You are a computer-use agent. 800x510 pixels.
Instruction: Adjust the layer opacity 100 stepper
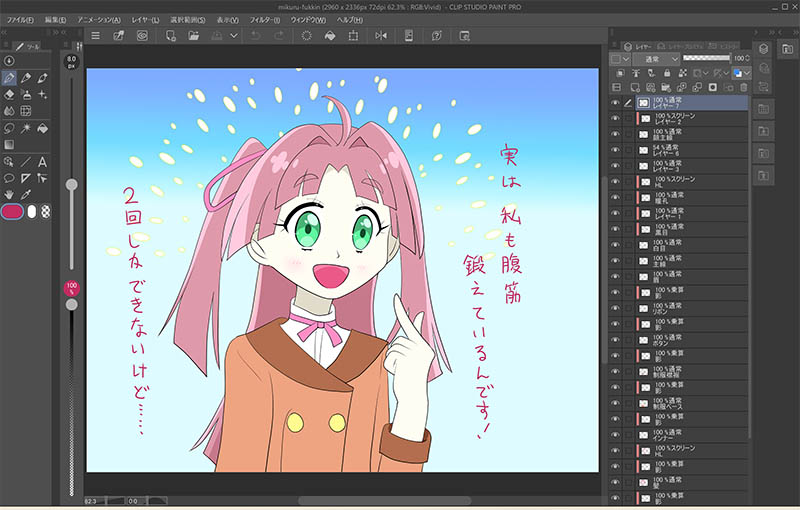(x=748, y=58)
